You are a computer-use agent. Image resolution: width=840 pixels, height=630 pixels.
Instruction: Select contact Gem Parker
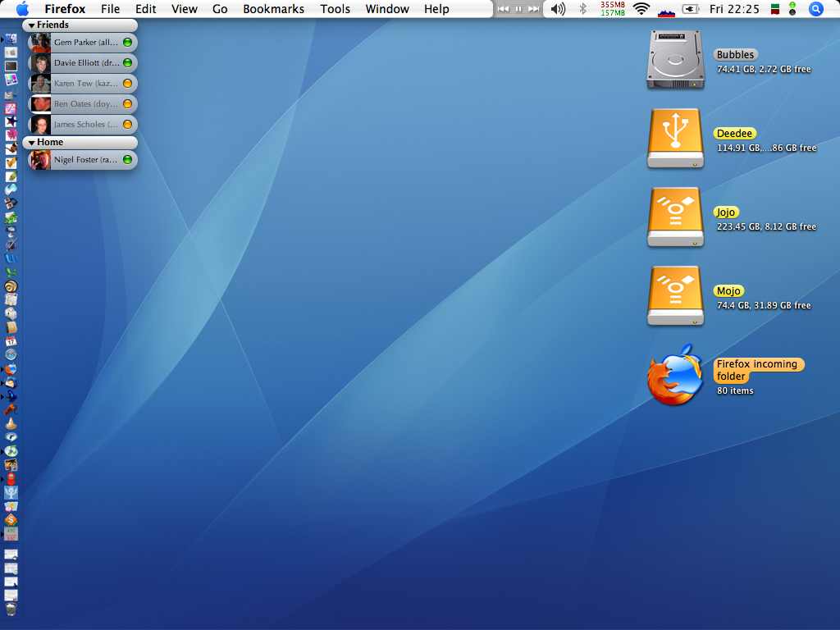[x=83, y=43]
